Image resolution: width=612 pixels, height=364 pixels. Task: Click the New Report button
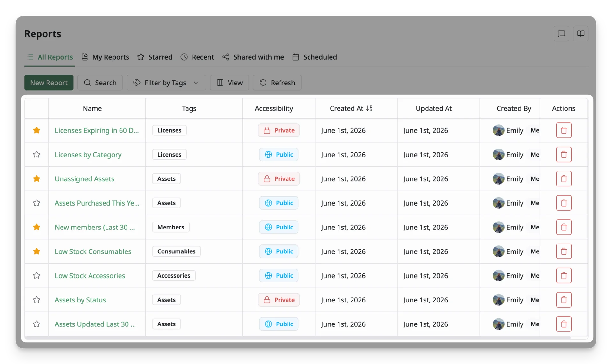[49, 83]
